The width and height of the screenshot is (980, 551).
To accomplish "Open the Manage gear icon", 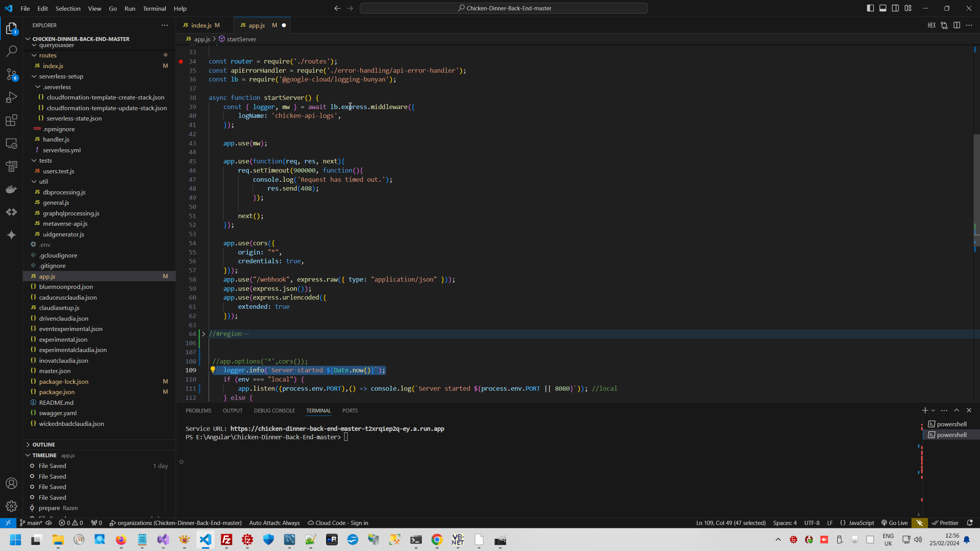I will (11, 506).
